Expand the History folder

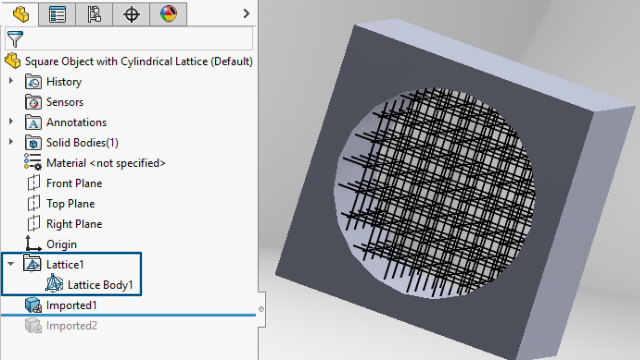[x=11, y=81]
